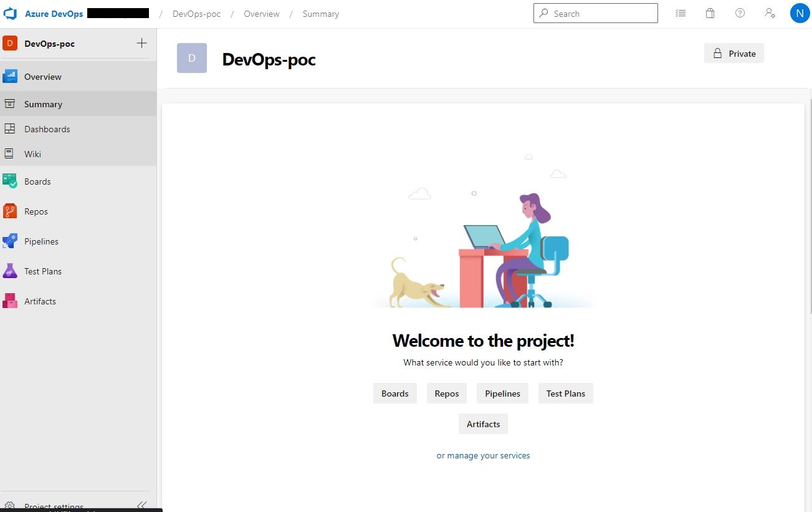This screenshot has height=512, width=812.
Task: Select the Repos icon in the sidebar
Action: (10, 211)
